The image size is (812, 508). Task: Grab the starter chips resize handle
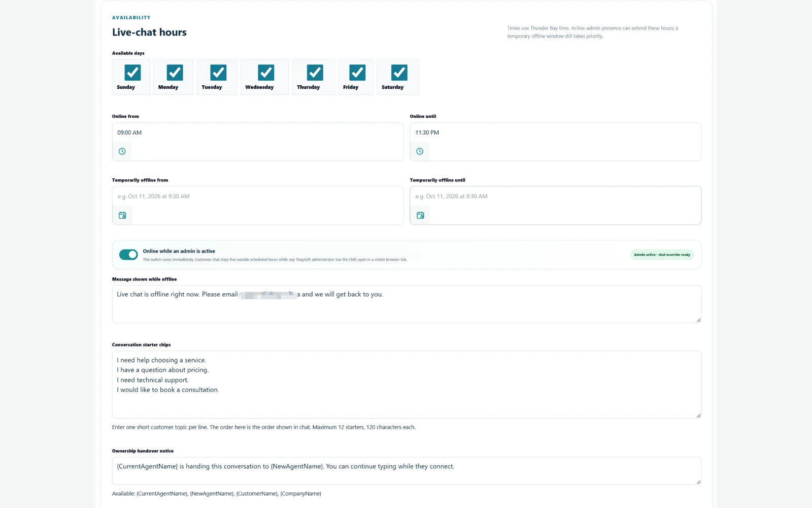(x=699, y=416)
